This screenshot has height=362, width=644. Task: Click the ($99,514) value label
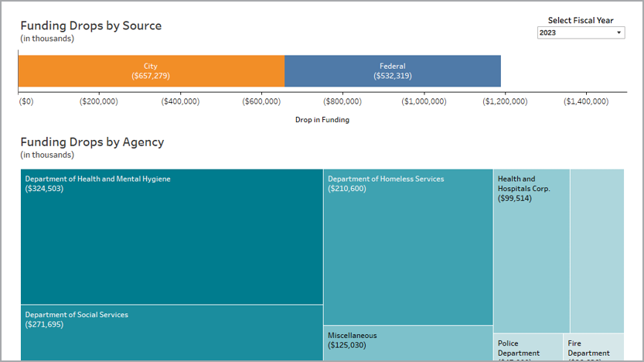pyautogui.click(x=515, y=199)
